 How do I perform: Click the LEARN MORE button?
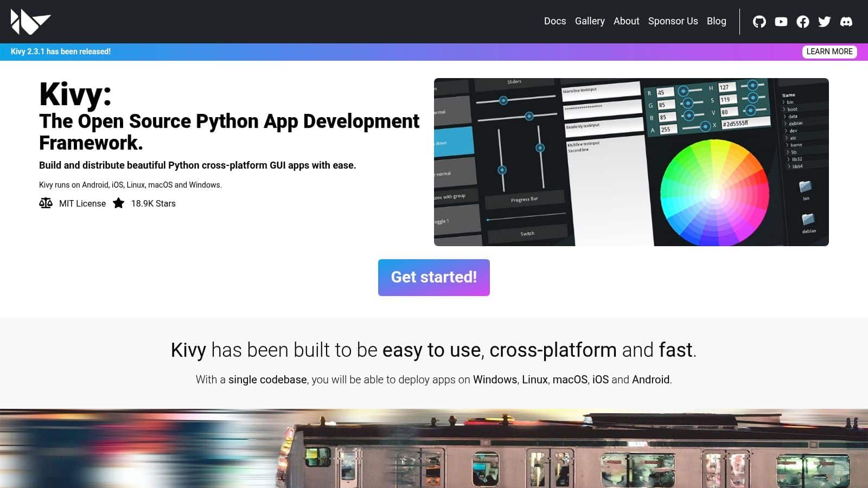pyautogui.click(x=829, y=52)
